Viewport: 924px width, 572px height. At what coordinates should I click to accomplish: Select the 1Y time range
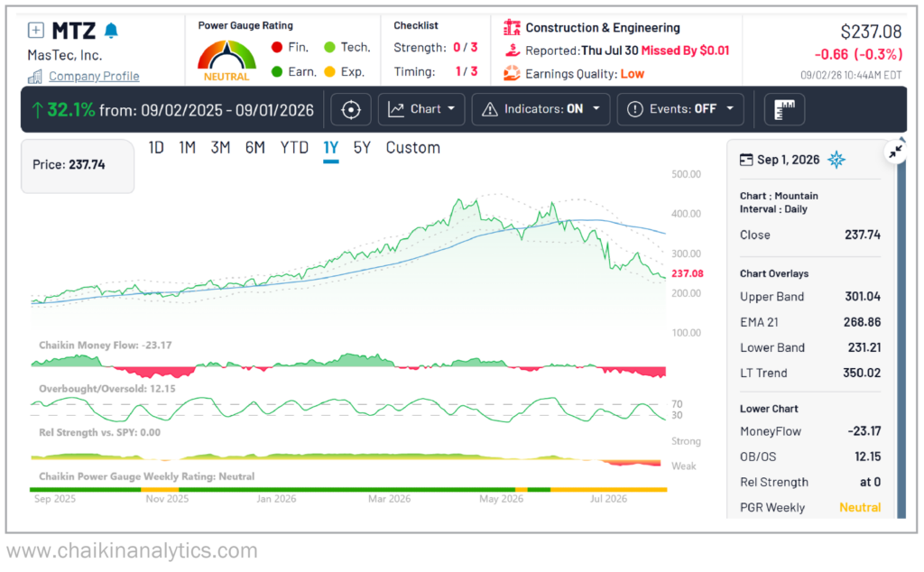(330, 148)
